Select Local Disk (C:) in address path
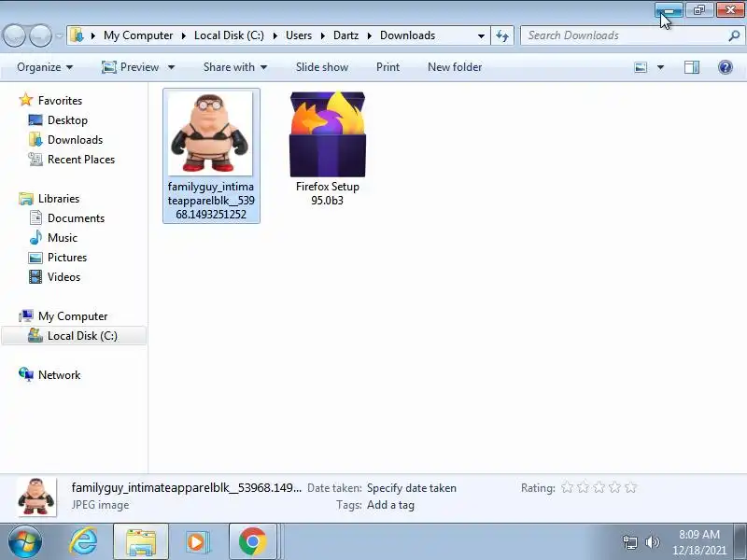Viewport: 747px width, 560px height. [x=229, y=35]
